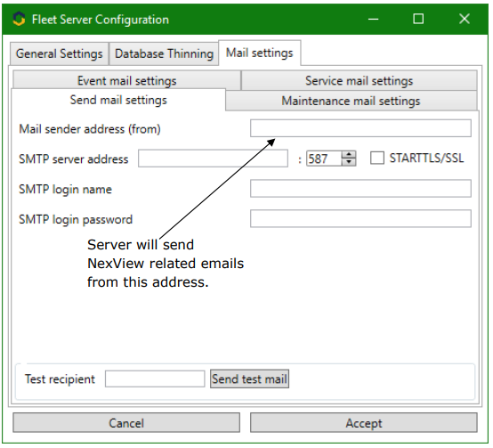Click the Send test mail button
This screenshot has width=493, height=448.
tap(249, 379)
